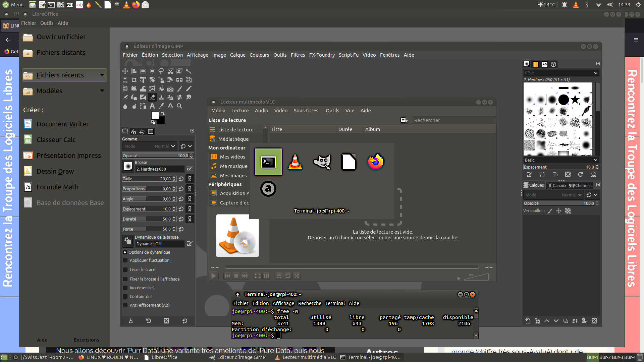
Task: Reset Taille brush size to default
Action: (x=181, y=179)
